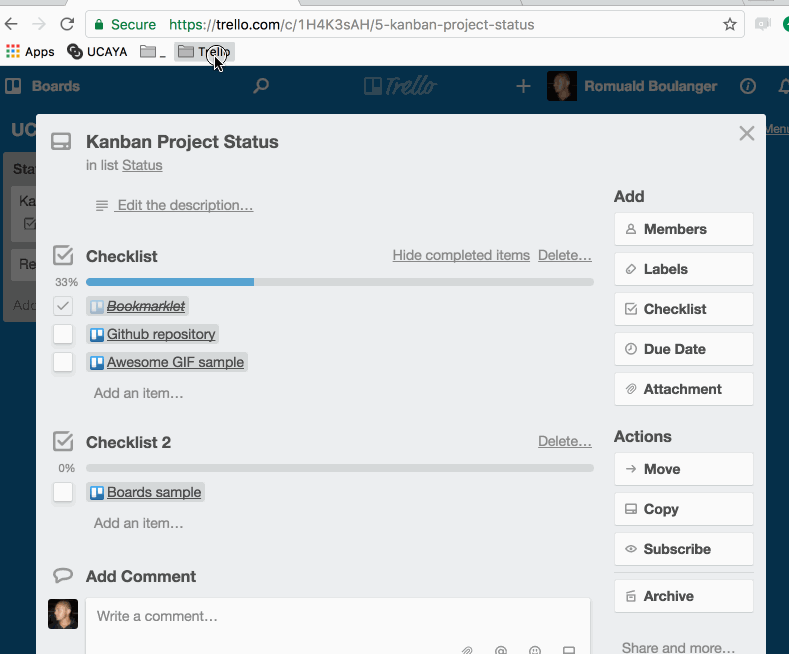
Task: Click the search magnifier icon in Trello header
Action: point(261,86)
